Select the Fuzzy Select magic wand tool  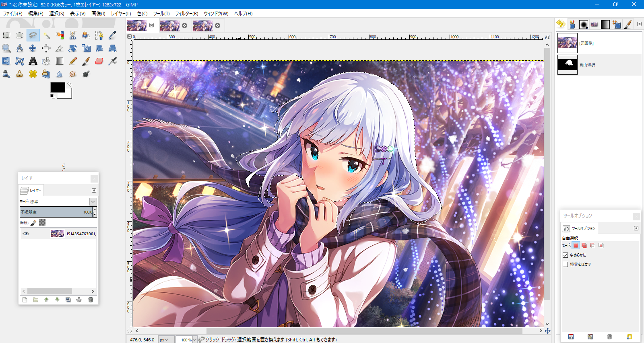tap(46, 35)
